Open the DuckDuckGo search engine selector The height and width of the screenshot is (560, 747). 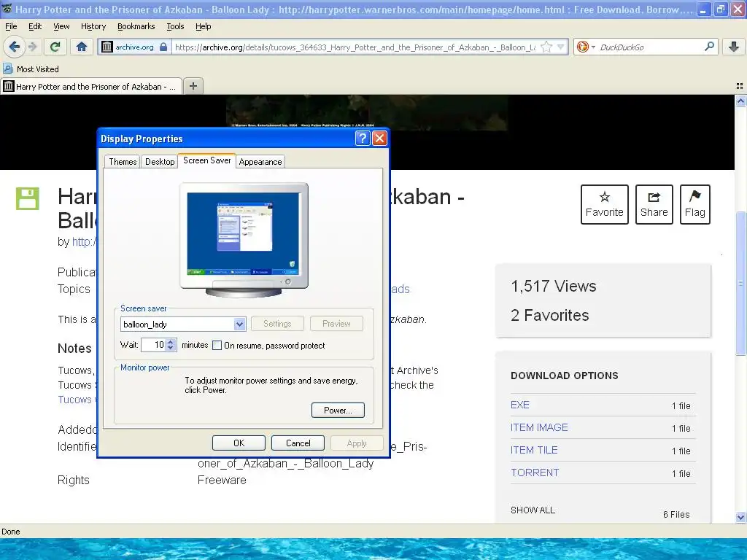tap(586, 47)
